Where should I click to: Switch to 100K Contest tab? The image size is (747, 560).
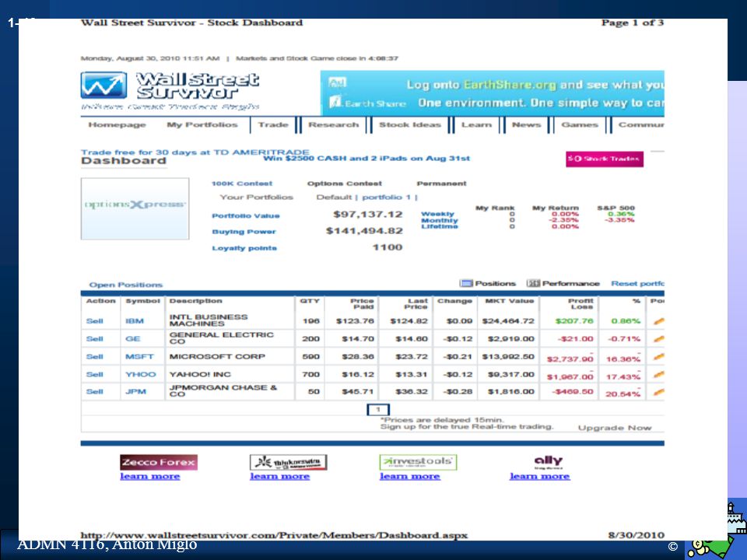coord(242,184)
